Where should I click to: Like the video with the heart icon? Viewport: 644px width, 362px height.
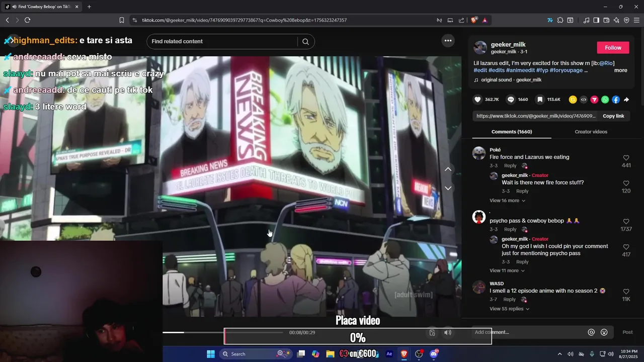(478, 100)
